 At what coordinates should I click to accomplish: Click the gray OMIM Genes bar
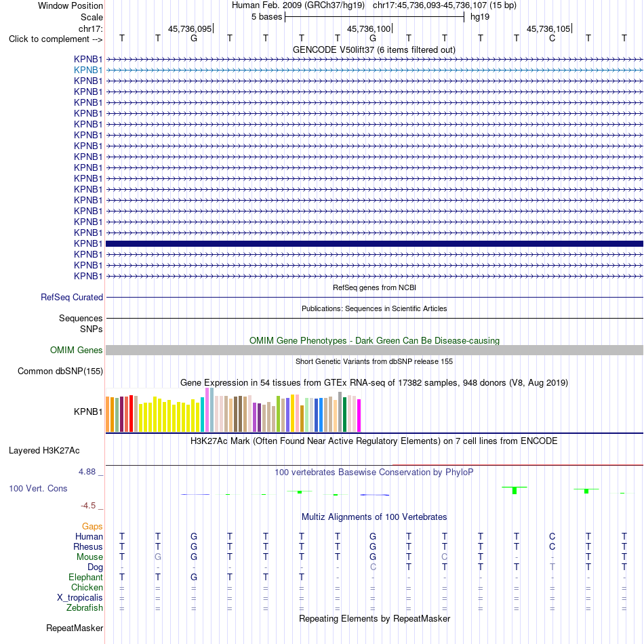[x=374, y=350]
